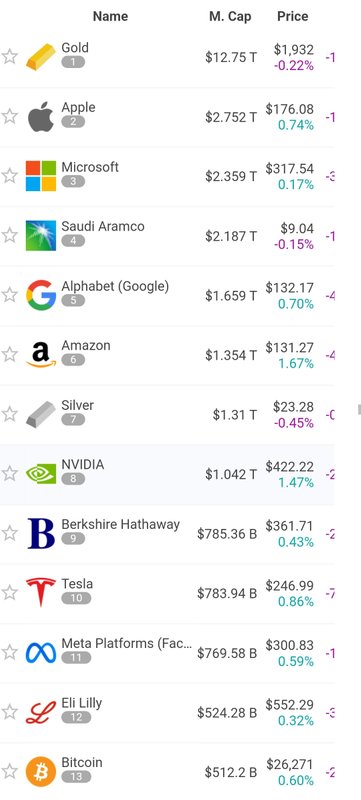Select the Saudi Aramco logo

[41, 236]
